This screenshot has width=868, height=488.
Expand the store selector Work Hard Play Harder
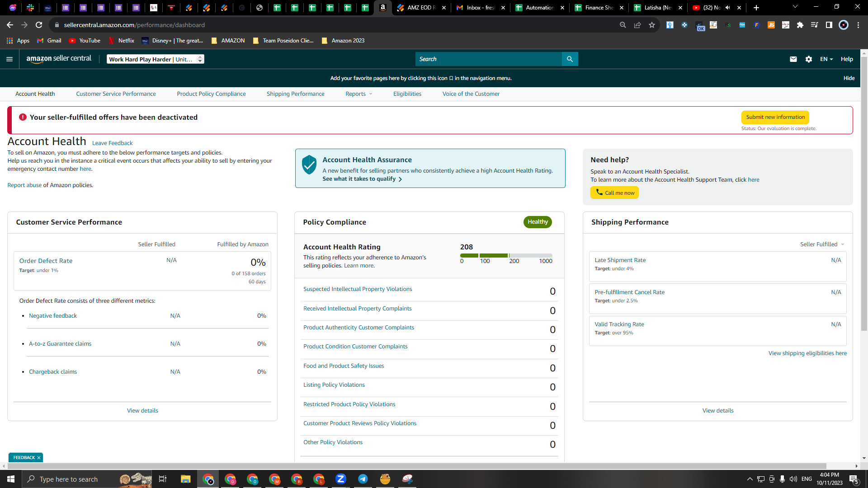[x=155, y=59]
